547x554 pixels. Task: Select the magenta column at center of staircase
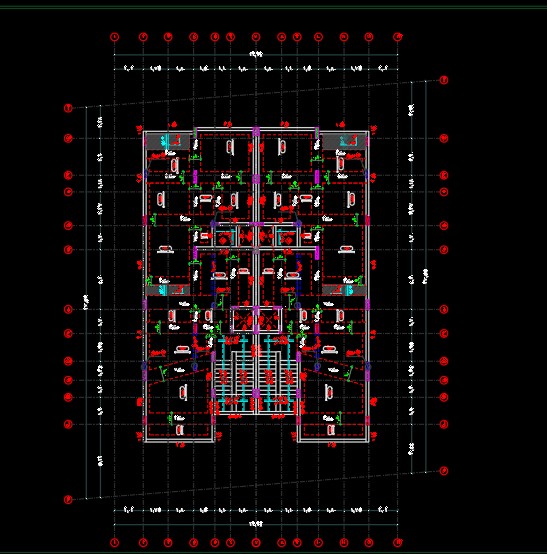(256, 393)
